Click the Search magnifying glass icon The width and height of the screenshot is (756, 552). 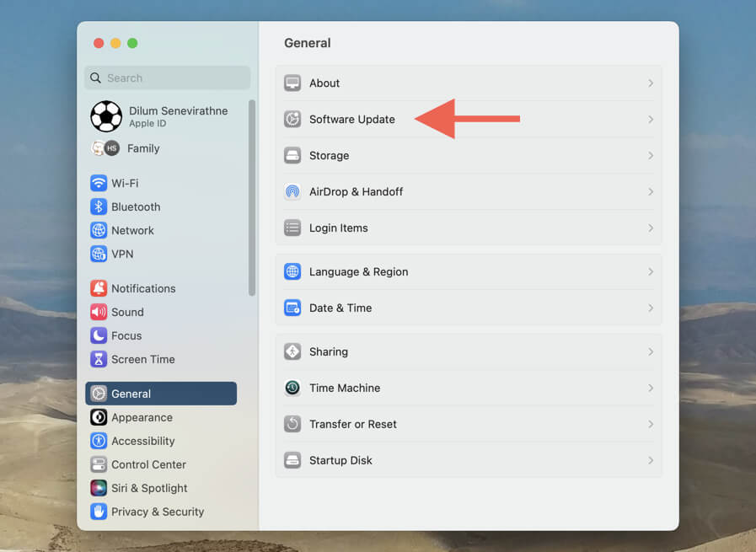click(95, 78)
